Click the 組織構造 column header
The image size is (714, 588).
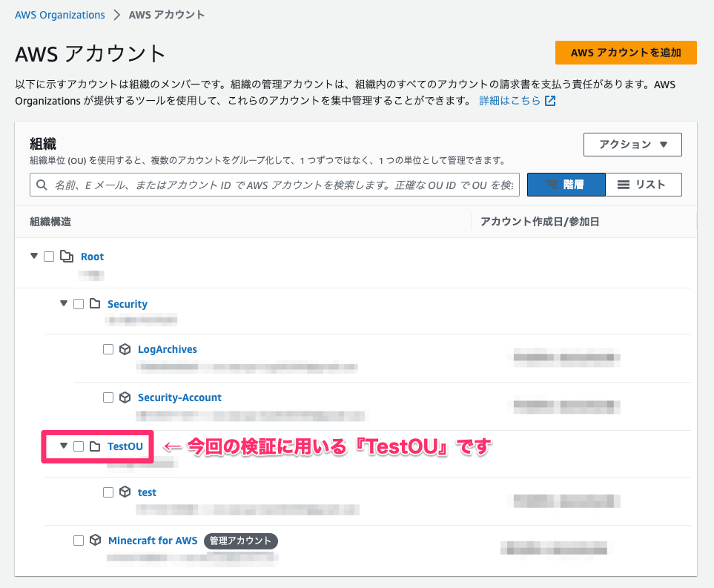tap(50, 222)
